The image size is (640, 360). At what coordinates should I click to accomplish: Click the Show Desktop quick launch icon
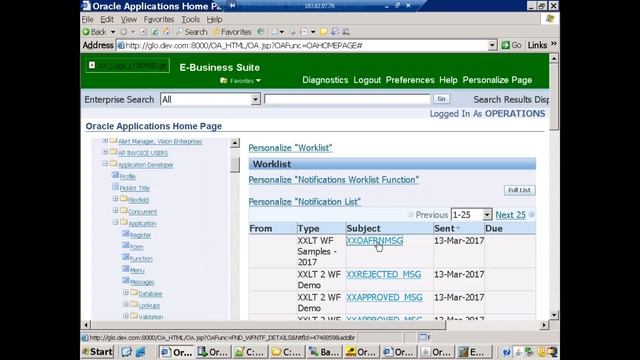point(127,352)
